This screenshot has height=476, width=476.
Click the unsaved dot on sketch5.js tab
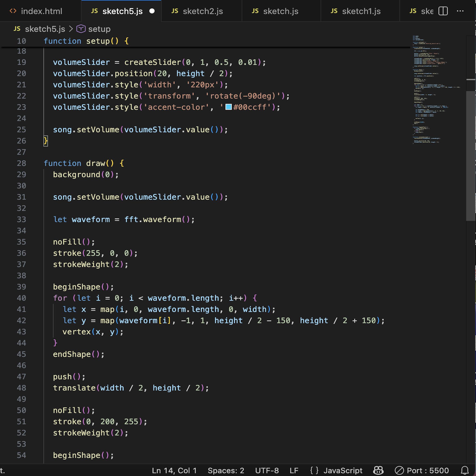click(x=152, y=11)
